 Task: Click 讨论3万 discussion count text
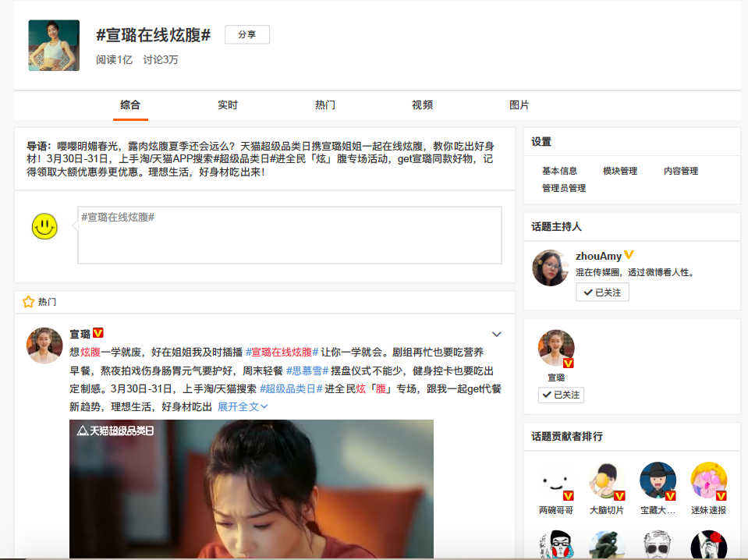click(x=161, y=59)
